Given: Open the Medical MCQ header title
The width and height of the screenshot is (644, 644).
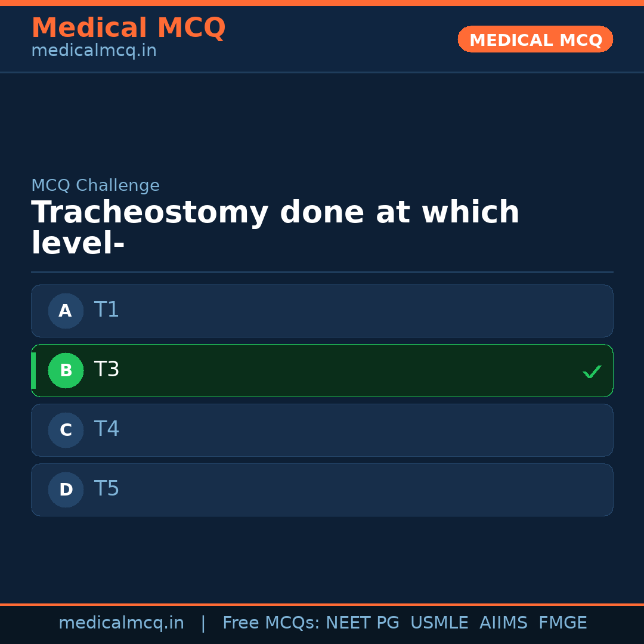Looking at the screenshot, I should click(x=128, y=28).
